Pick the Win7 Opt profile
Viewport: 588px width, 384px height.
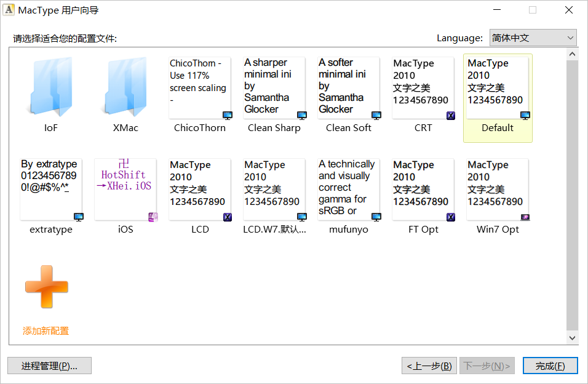click(x=498, y=190)
